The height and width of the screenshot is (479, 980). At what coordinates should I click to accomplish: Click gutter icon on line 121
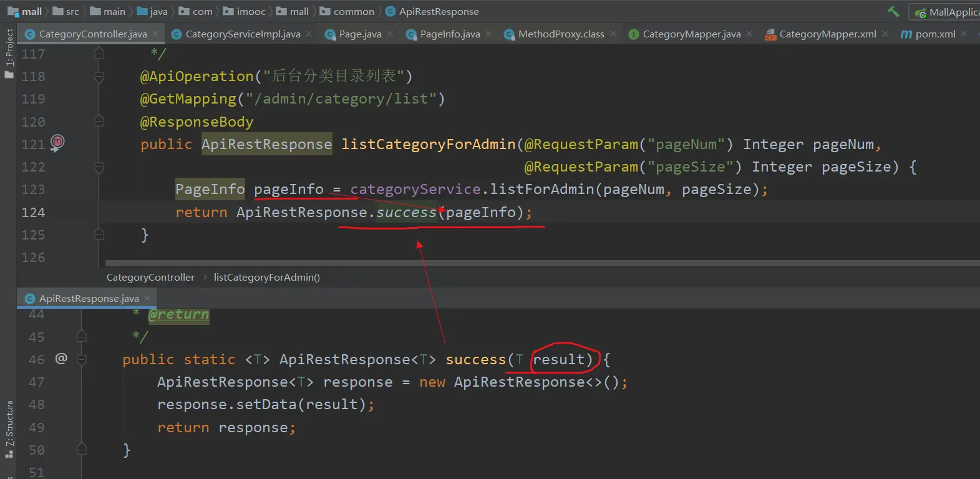[x=57, y=143]
